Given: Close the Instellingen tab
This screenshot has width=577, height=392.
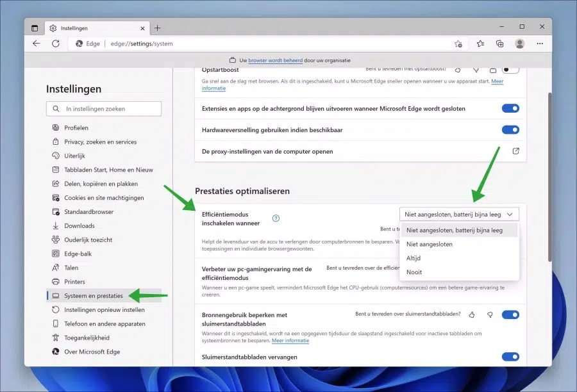Looking at the screenshot, I should [x=142, y=28].
